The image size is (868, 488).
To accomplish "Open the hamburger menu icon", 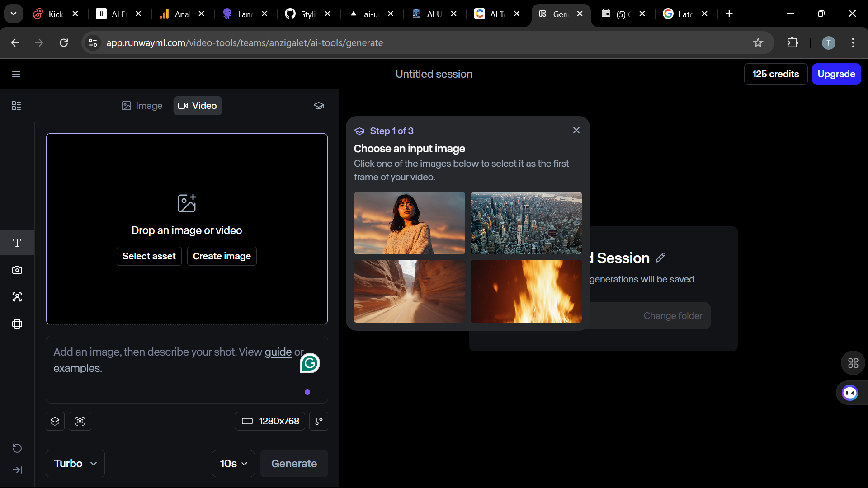I will click(16, 74).
